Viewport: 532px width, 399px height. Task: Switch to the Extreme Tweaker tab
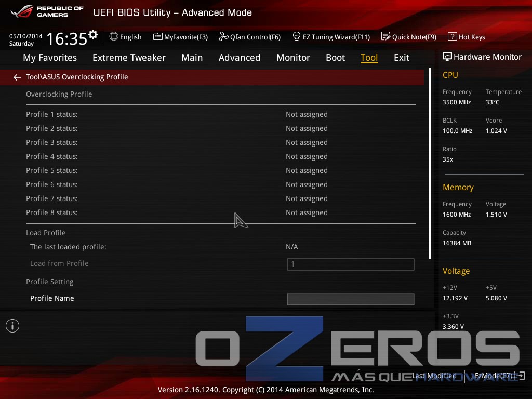(x=129, y=58)
